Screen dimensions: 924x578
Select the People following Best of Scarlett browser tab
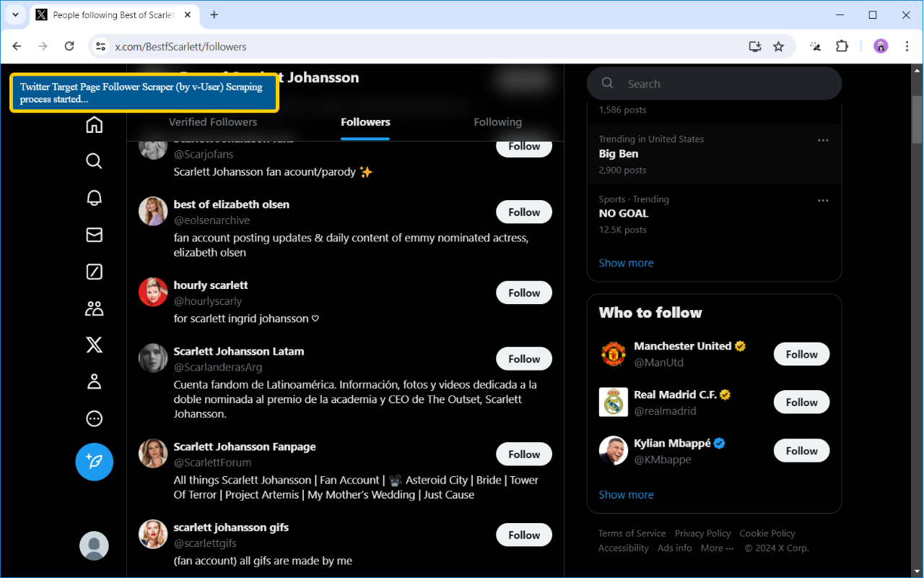[114, 14]
